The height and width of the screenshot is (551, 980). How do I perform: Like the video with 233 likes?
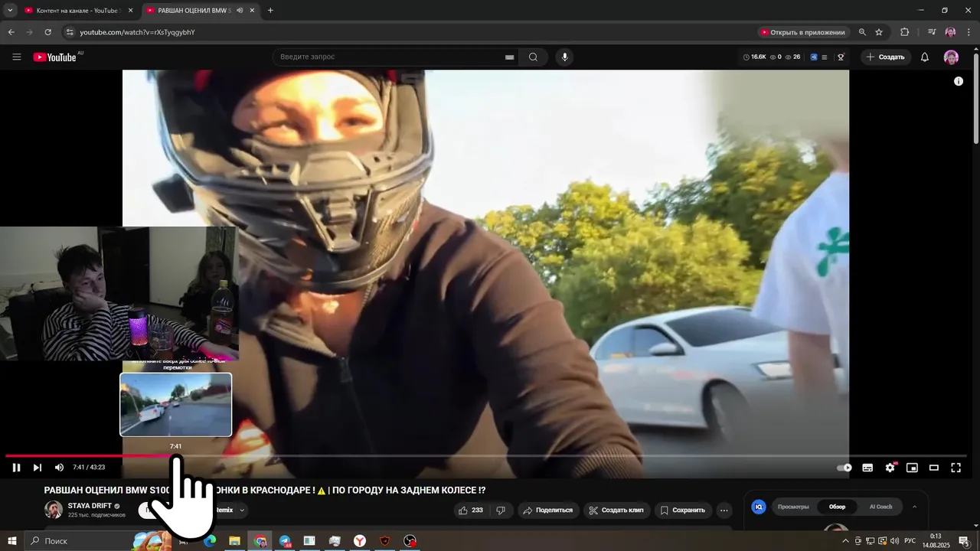(x=471, y=510)
